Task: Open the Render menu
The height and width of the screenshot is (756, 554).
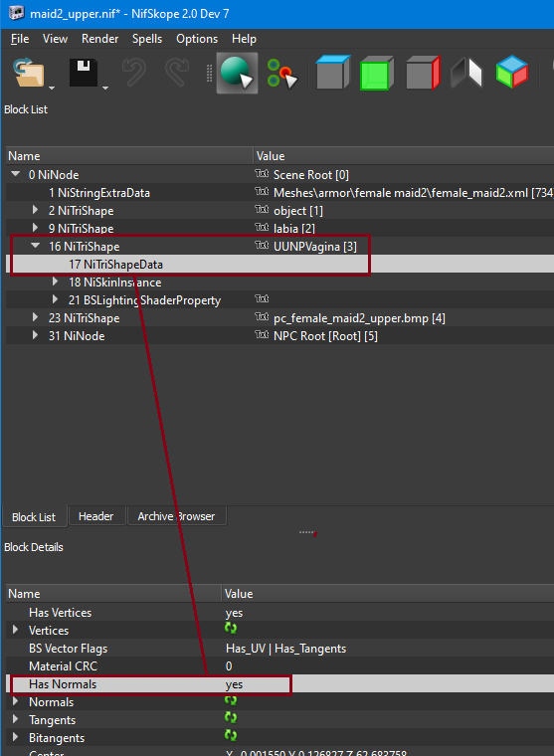Action: (x=99, y=39)
